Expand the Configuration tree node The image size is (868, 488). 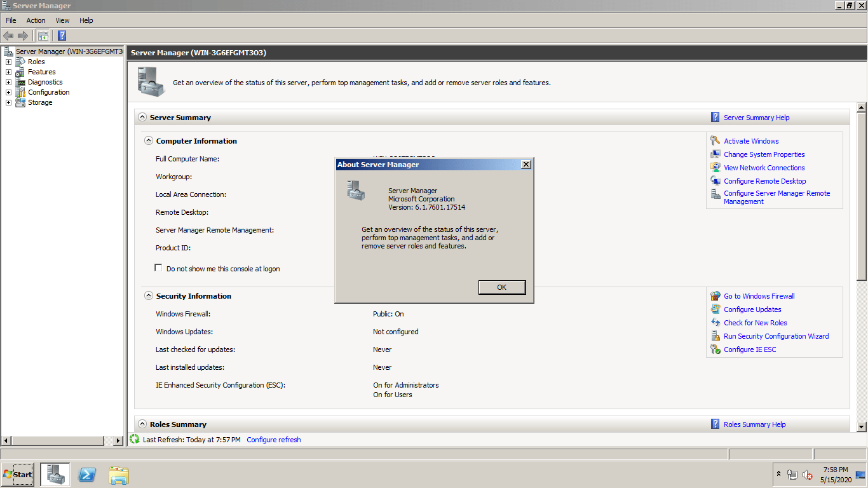click(8, 92)
